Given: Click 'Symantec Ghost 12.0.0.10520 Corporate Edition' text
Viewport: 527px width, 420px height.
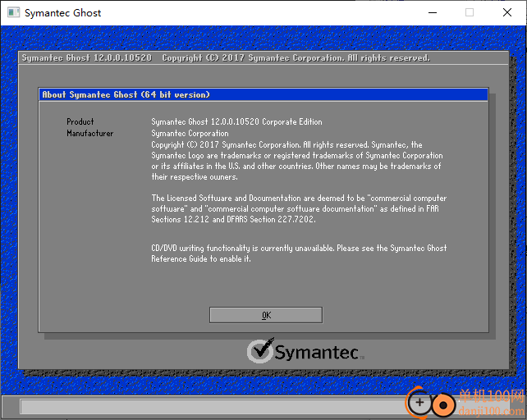Looking at the screenshot, I should 236,121.
